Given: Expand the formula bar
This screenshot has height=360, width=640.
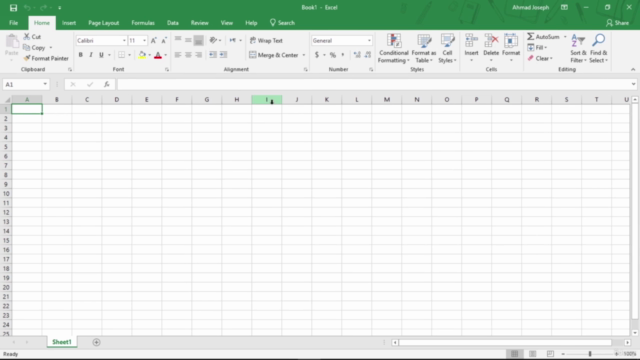Looking at the screenshot, I should 633,84.
